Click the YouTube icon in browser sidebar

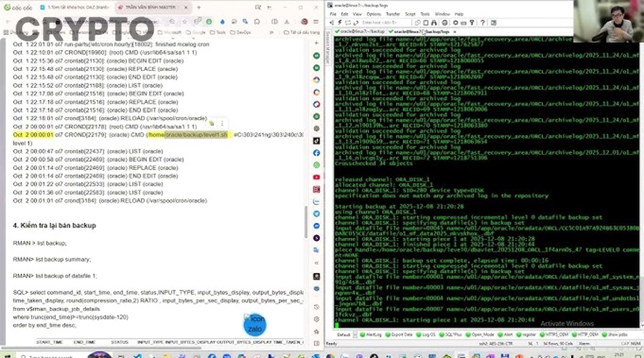(316, 177)
